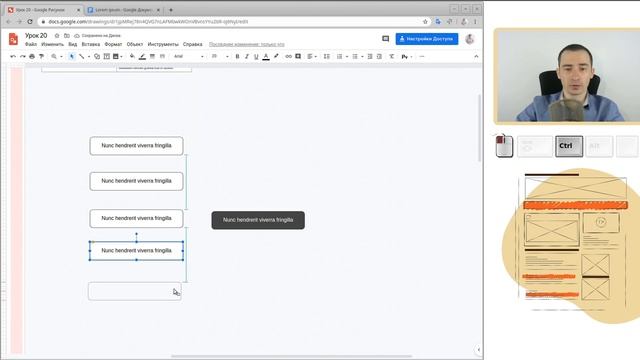
Task: Open comment history speech bubble
Action: point(385,39)
